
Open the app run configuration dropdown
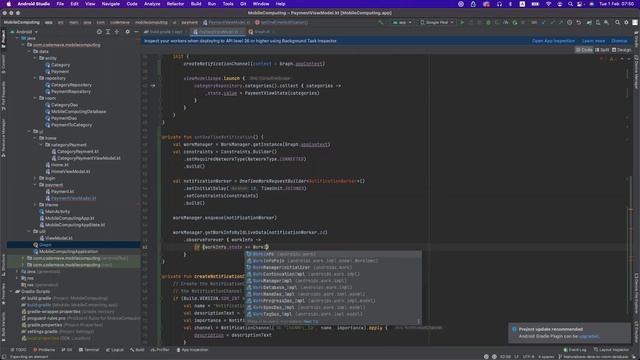click(x=402, y=22)
